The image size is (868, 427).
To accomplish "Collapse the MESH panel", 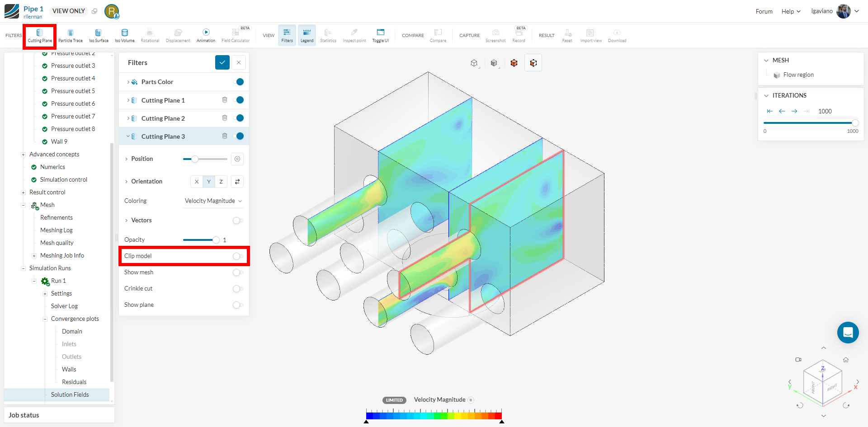I will pyautogui.click(x=766, y=60).
